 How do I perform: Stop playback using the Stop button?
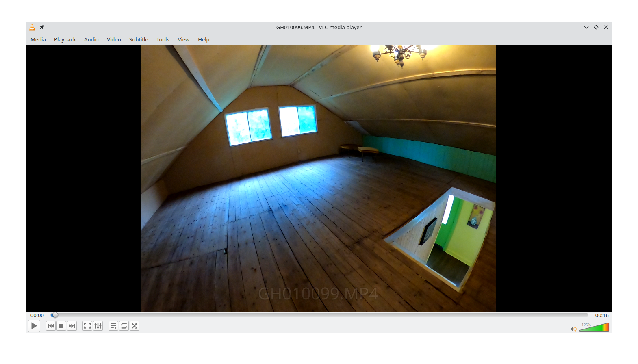tap(61, 326)
